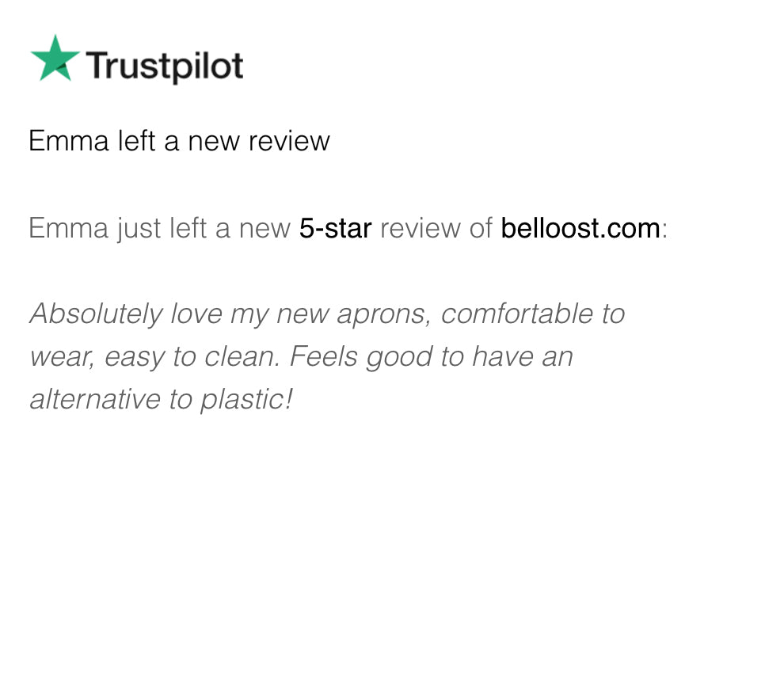Image resolution: width=784 pixels, height=673 pixels.
Task: Click the word "alternative" in the review
Action: (x=95, y=399)
